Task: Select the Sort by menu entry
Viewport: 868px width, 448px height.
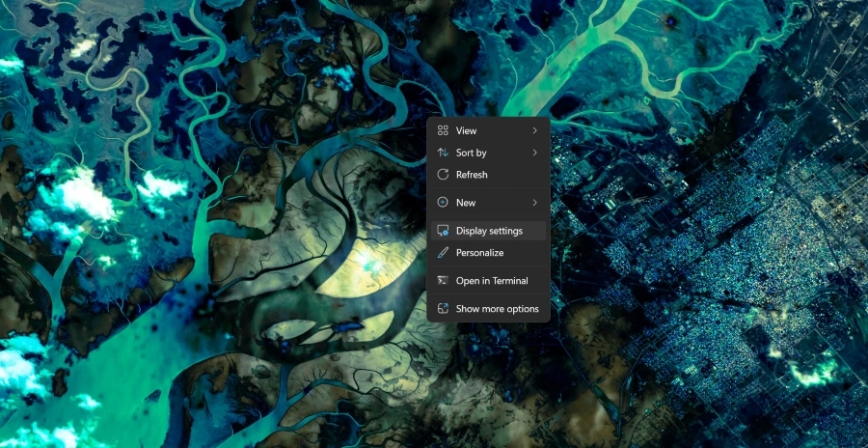Action: tap(488, 153)
